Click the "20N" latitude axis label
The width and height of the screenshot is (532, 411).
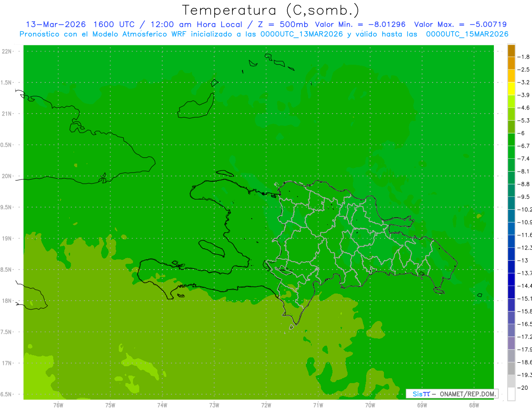(7, 176)
